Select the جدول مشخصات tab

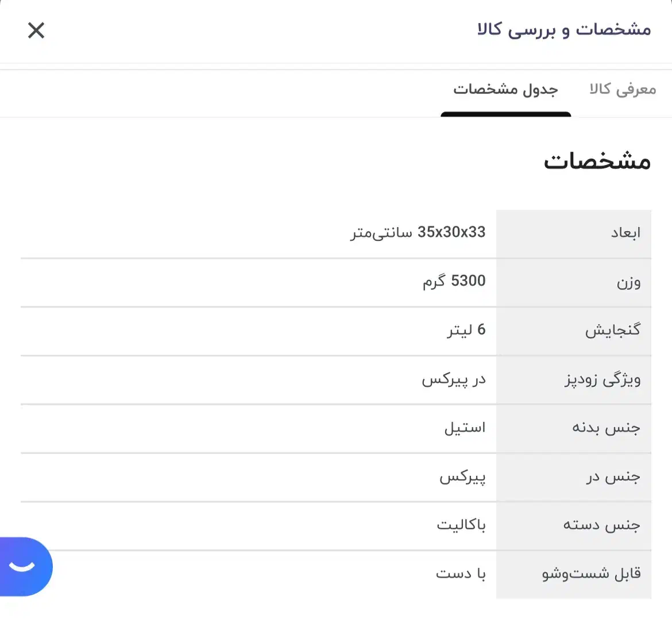pos(505,90)
